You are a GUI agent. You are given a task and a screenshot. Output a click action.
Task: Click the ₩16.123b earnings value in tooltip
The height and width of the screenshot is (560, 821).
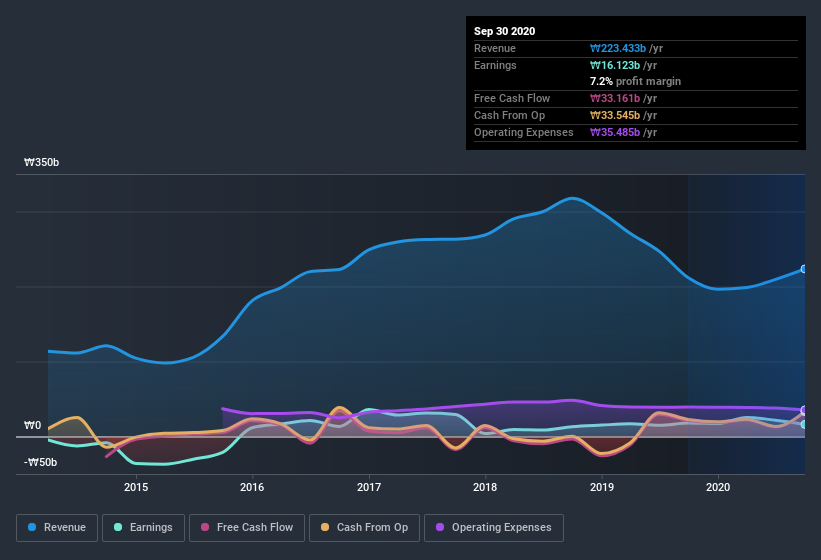pyautogui.click(x=622, y=65)
